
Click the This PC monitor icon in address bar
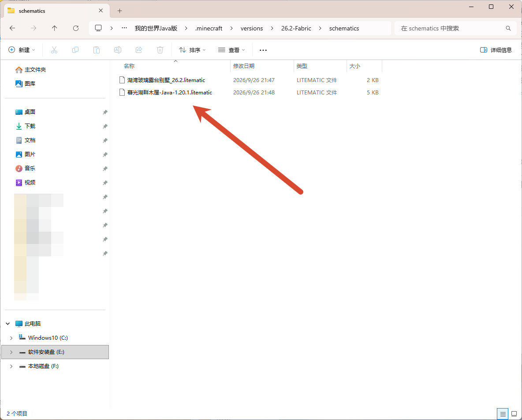tap(98, 28)
